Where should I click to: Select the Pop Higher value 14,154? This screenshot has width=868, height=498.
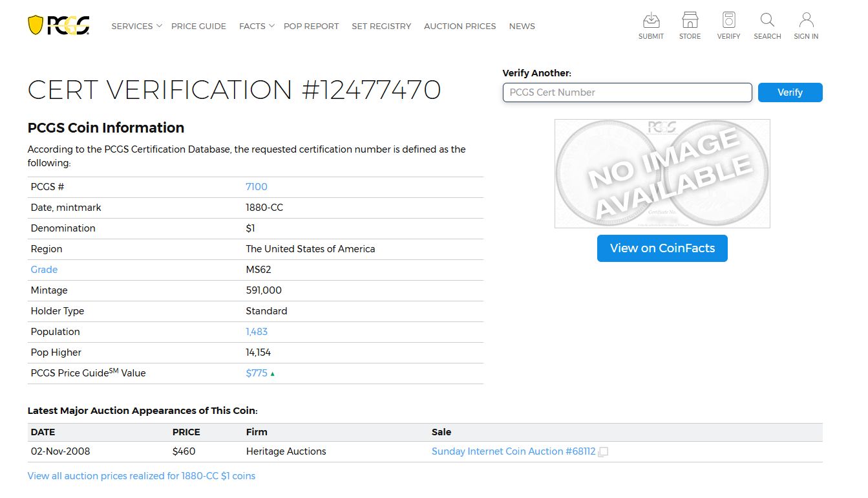pos(259,352)
